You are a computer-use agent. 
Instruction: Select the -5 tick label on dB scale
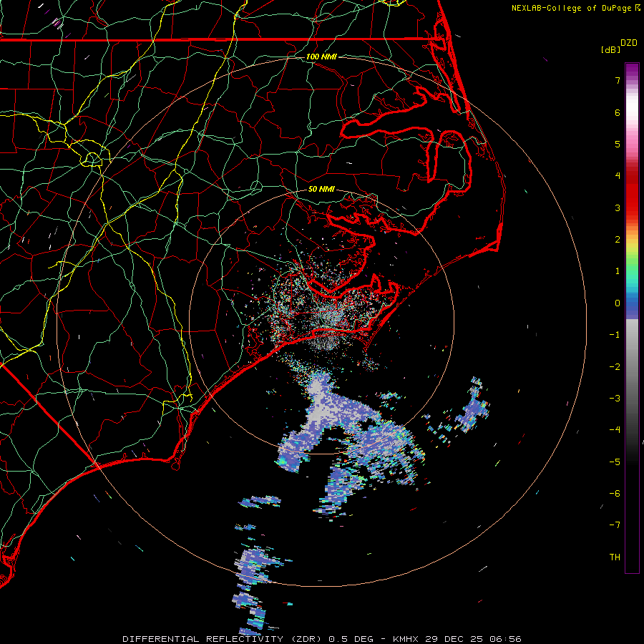tap(615, 462)
